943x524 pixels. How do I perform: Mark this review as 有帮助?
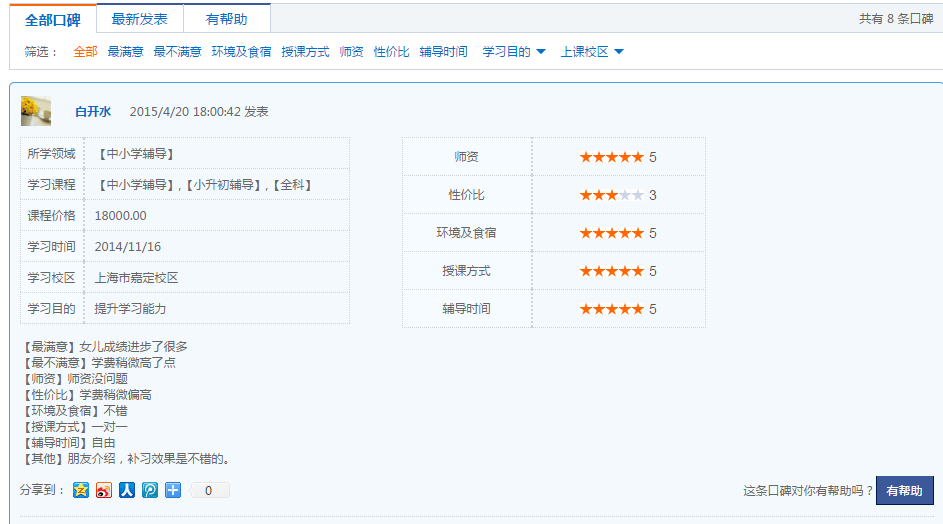click(x=905, y=490)
